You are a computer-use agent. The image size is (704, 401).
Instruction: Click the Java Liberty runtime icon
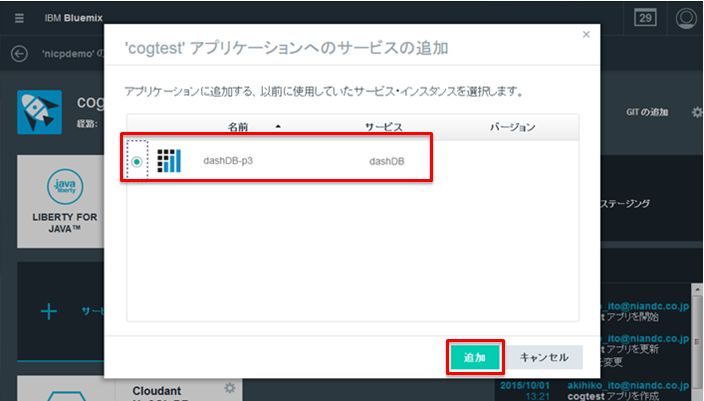(x=62, y=190)
